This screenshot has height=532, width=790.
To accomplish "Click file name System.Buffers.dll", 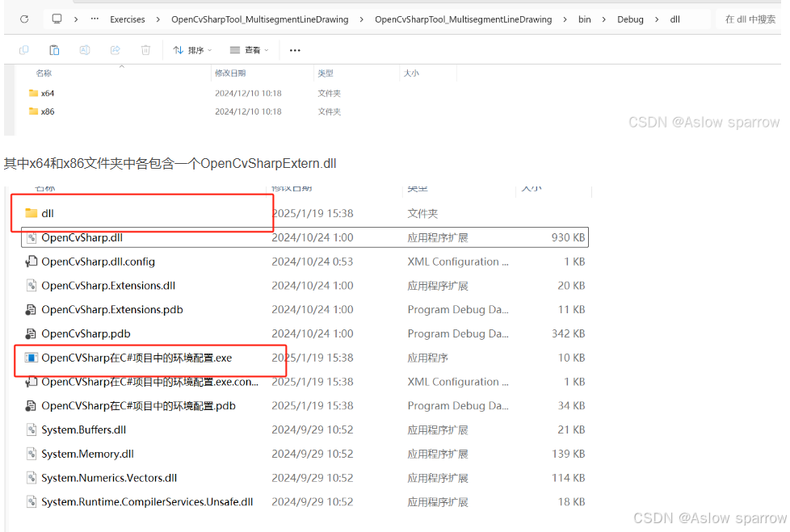I will coord(84,429).
